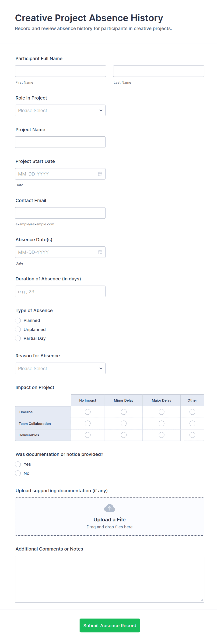
Task: Select No for documentation provided
Action: [18, 473]
